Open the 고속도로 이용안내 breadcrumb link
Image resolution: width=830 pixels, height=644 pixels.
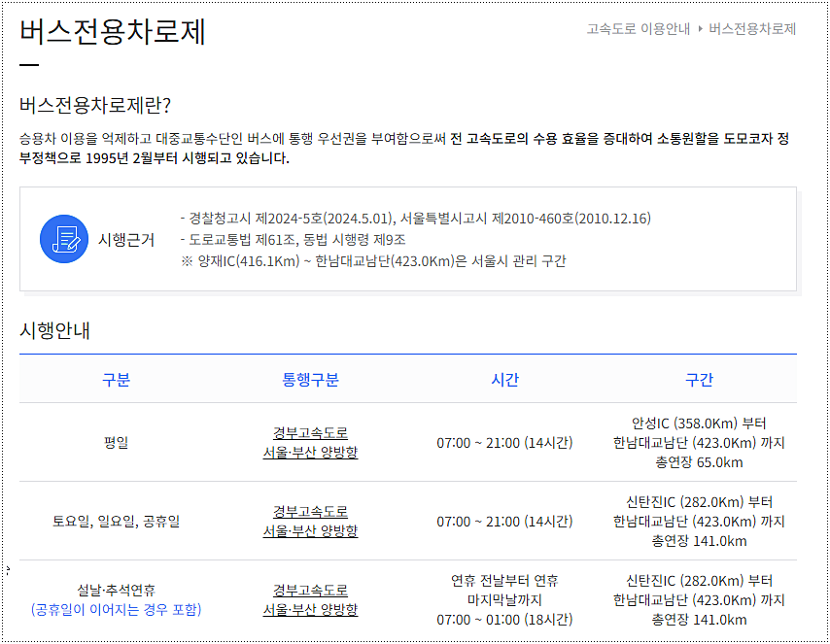(638, 29)
